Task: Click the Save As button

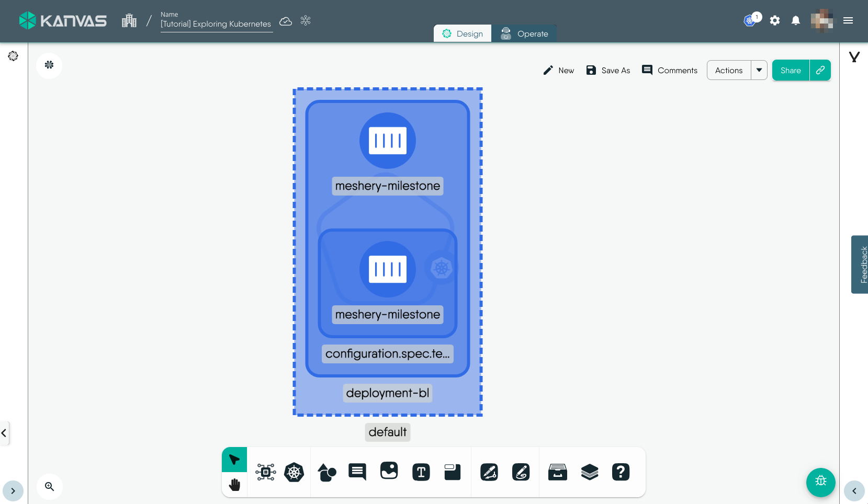Action: 608,70
